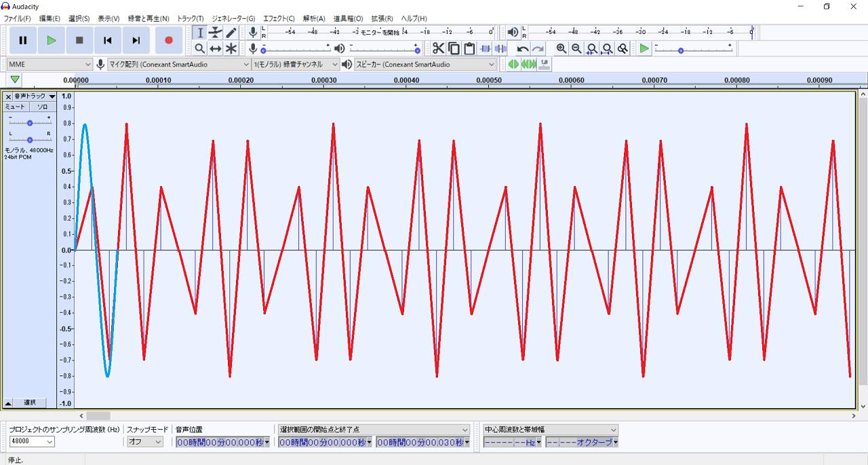This screenshot has width=868, height=465.
Task: Click Trim audio outside selection icon
Action: (486, 48)
